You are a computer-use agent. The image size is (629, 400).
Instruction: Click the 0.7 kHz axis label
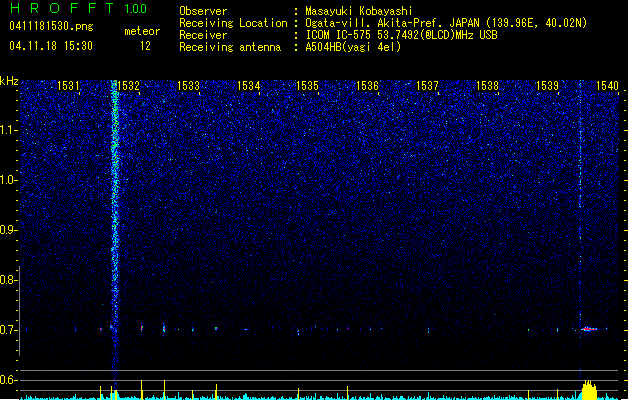point(9,330)
